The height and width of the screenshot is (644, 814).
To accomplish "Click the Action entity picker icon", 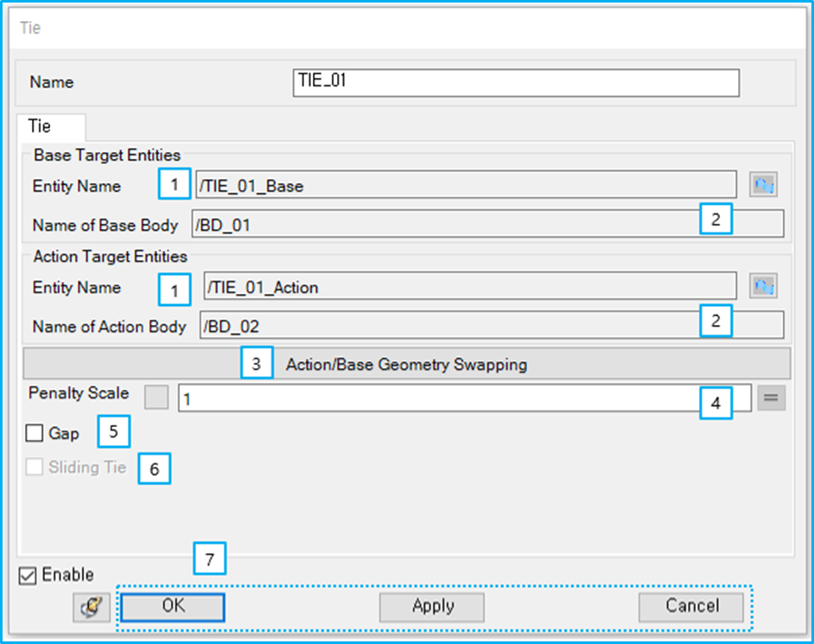I will tap(763, 287).
